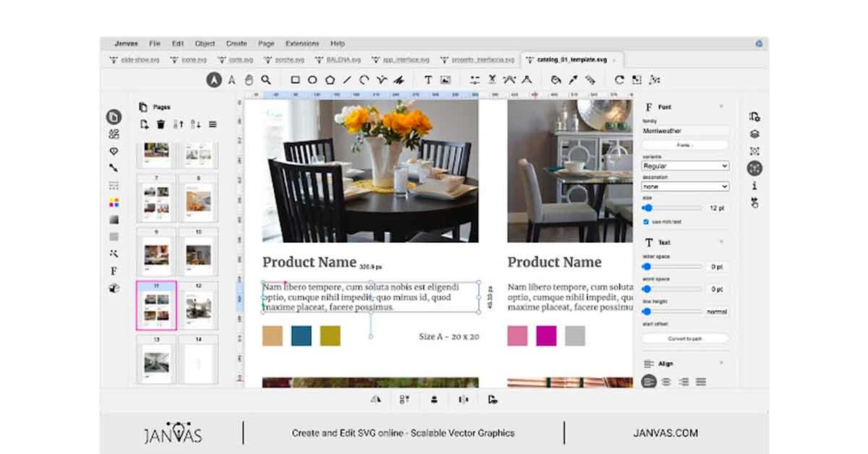Toggle the 'use rich text' checkbox

pos(645,220)
